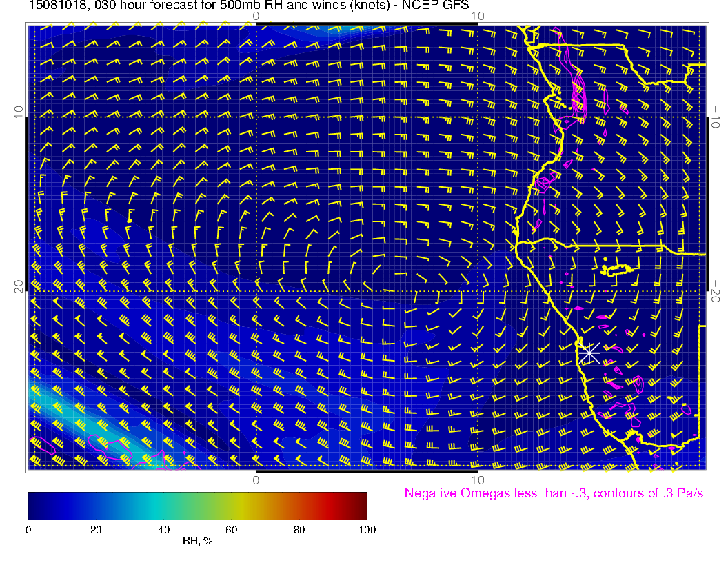Image resolution: width=728 pixels, height=563 pixels.
Task: Click the "10" label on the bottom axis
Action: pos(477,480)
